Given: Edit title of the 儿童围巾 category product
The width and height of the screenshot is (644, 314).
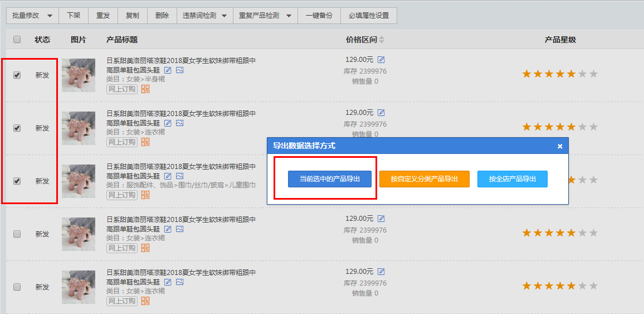Looking at the screenshot, I should click(x=168, y=176).
